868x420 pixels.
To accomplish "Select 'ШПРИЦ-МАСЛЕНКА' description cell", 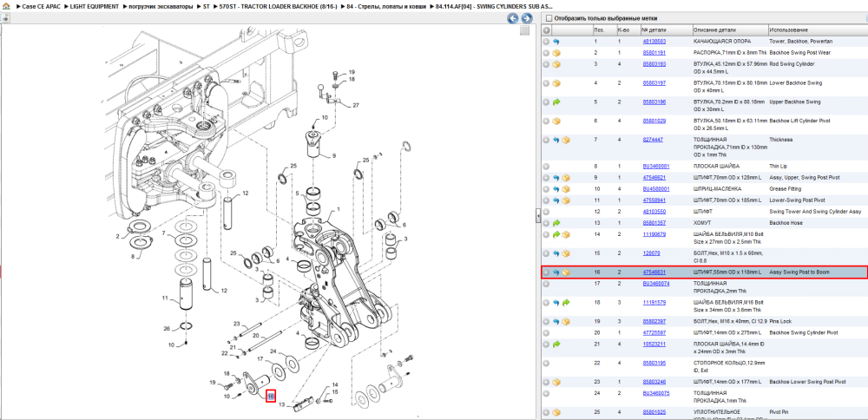I will pos(718,188).
